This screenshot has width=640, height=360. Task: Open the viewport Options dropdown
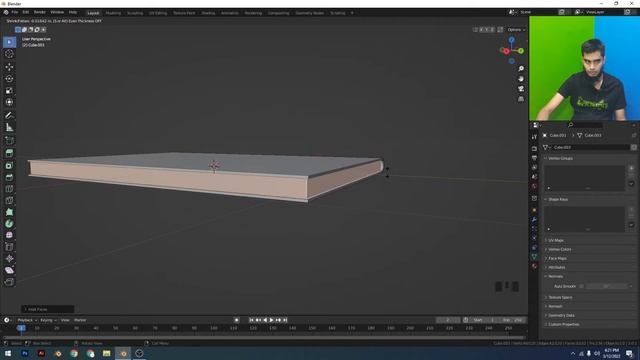pyautogui.click(x=516, y=29)
